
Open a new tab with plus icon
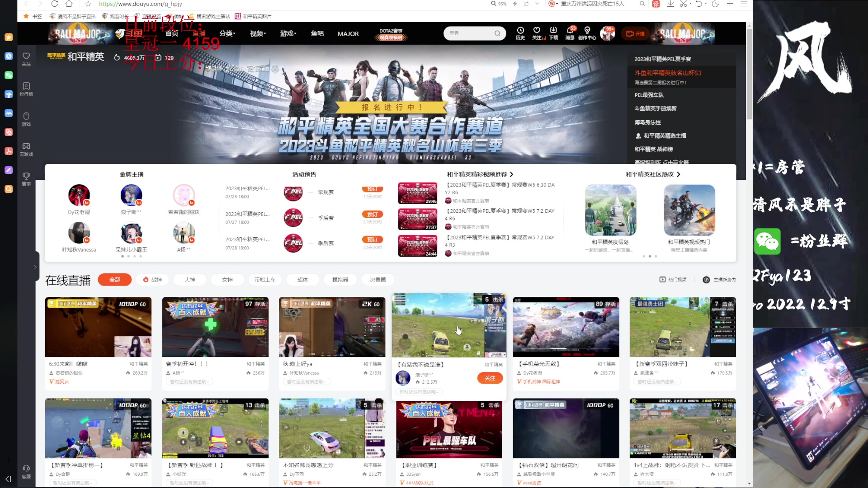click(x=730, y=4)
